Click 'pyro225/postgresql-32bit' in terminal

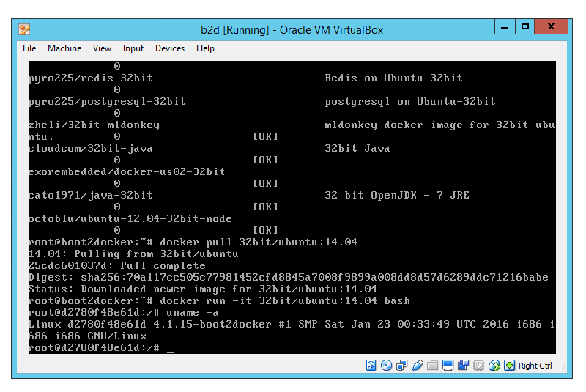coord(107,102)
